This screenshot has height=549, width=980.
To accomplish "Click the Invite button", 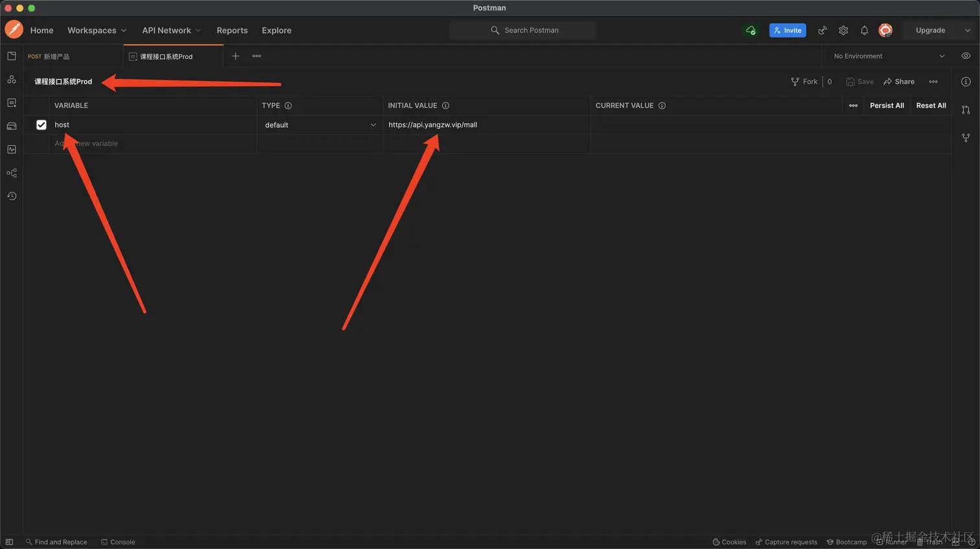I will pyautogui.click(x=787, y=30).
